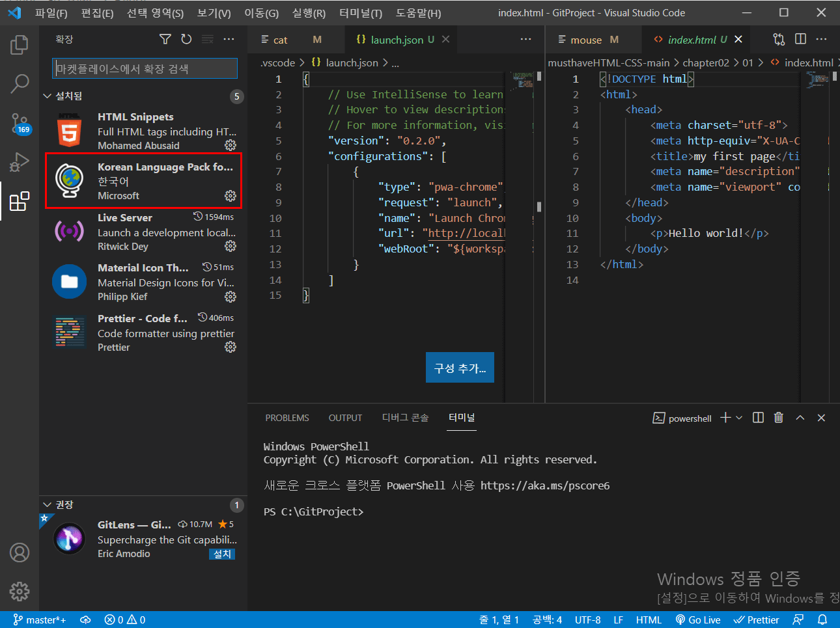Open errors and warnings status item

125,620
